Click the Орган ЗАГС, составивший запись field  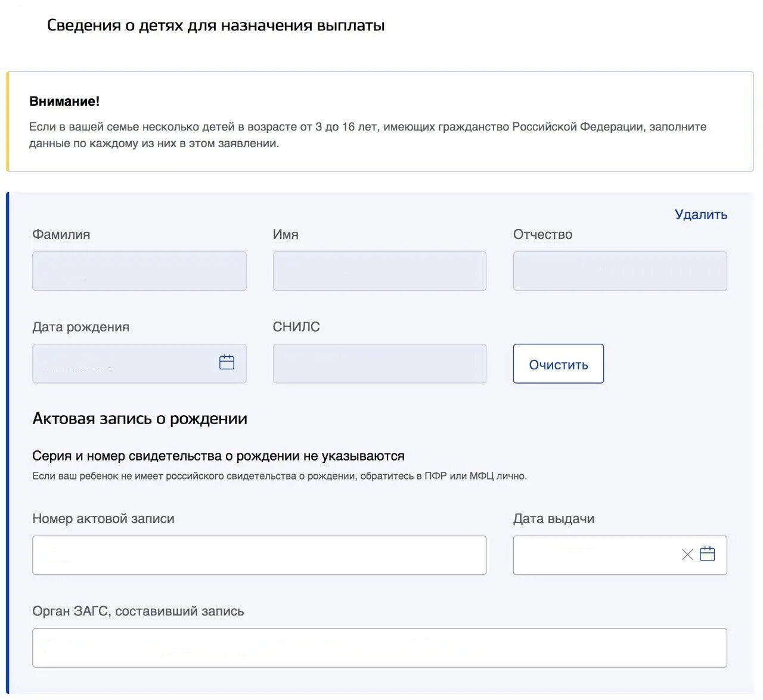[379, 648]
